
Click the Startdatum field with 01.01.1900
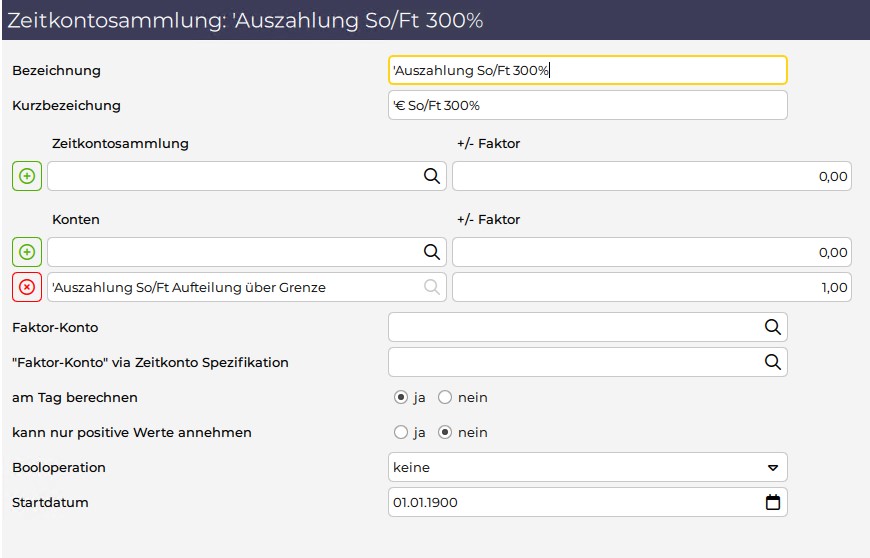[x=588, y=503]
